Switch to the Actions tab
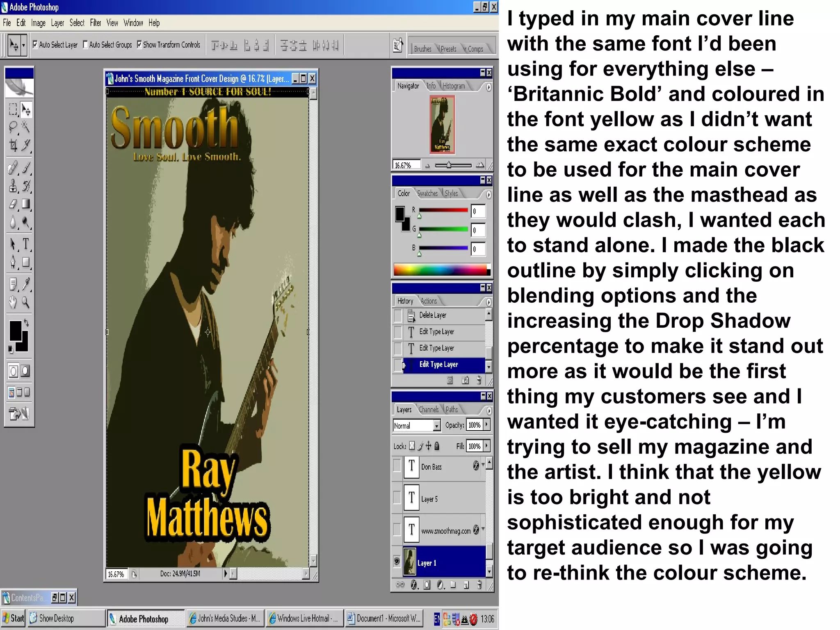Screen dimensions: 840x630 click(x=429, y=301)
